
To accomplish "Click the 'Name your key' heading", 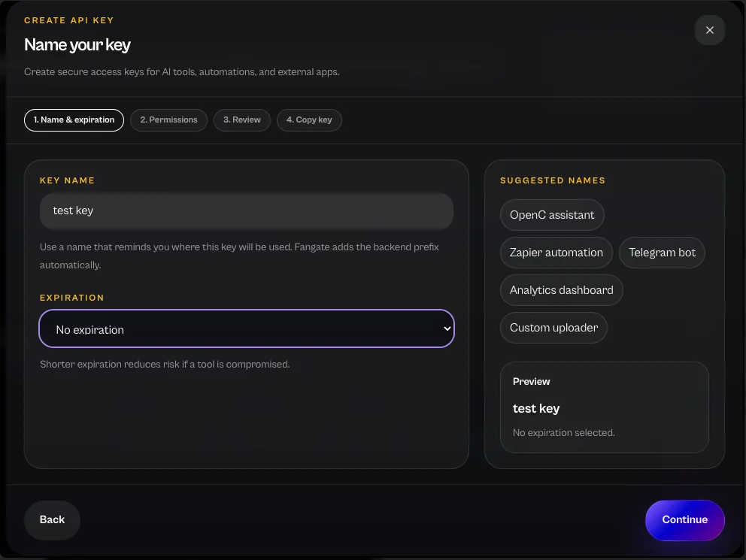I will coord(77,44).
